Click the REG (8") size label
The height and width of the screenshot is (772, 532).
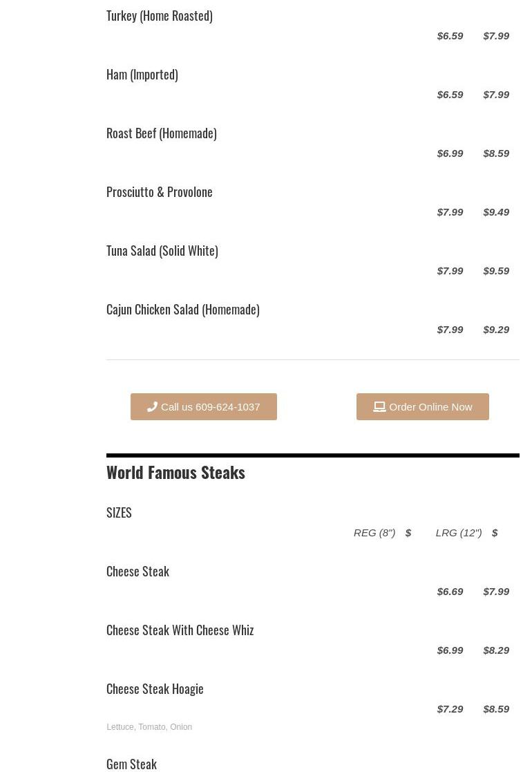pyautogui.click(x=374, y=532)
